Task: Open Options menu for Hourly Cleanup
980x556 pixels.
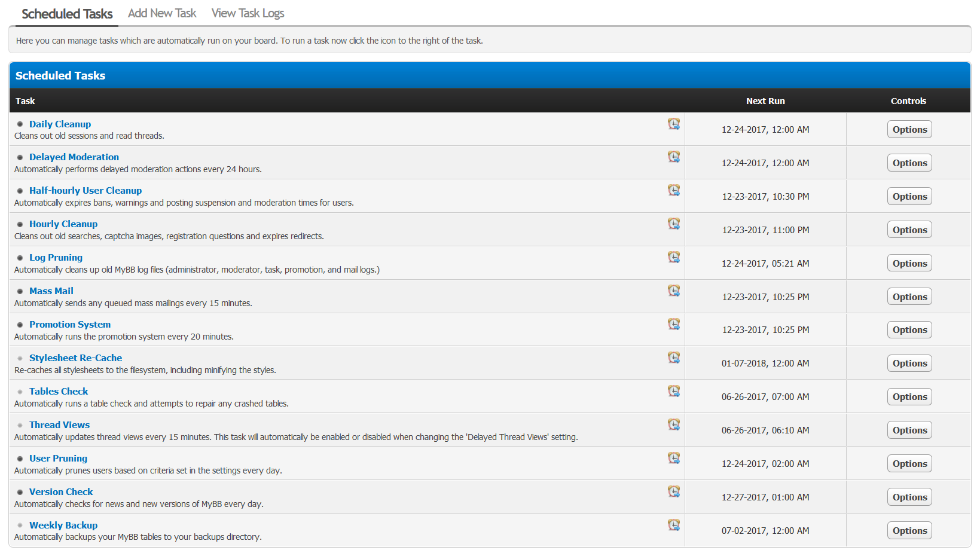Action: tap(909, 230)
